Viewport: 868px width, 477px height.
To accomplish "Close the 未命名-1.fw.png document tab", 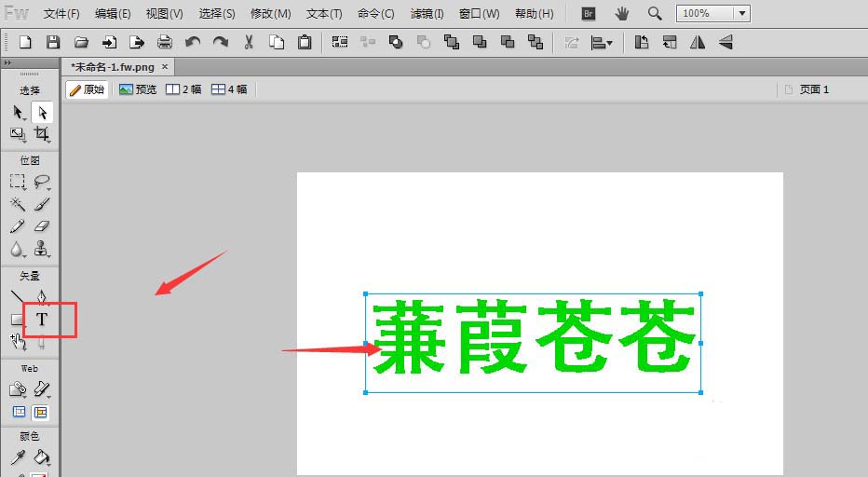I will click(x=165, y=67).
